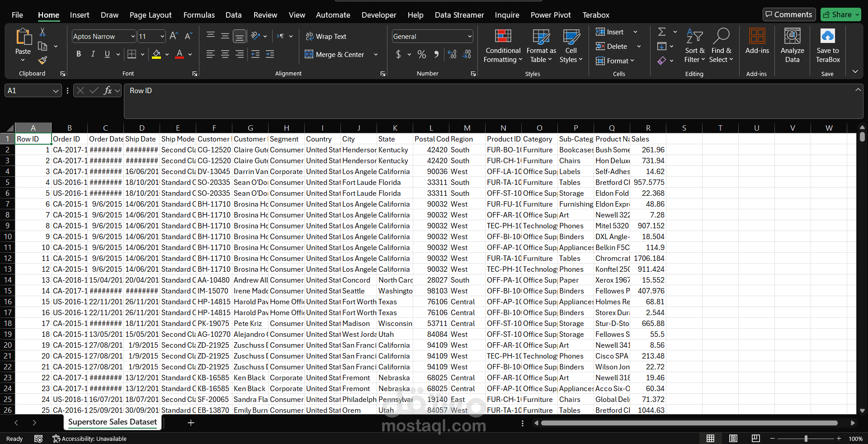Open the Page Layout tab
Viewport: 868px width, 444px height.
pyautogui.click(x=151, y=15)
